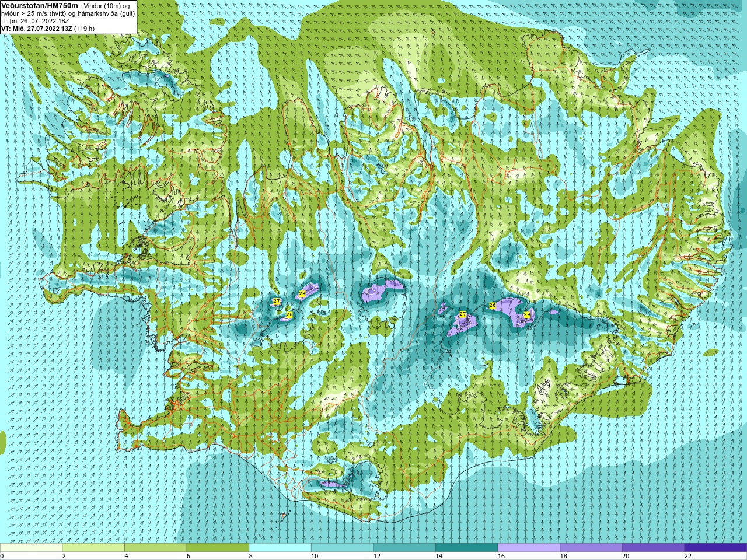Click the yellow 28 gust label
Viewport: 747px width, 560px height.
point(302,293)
